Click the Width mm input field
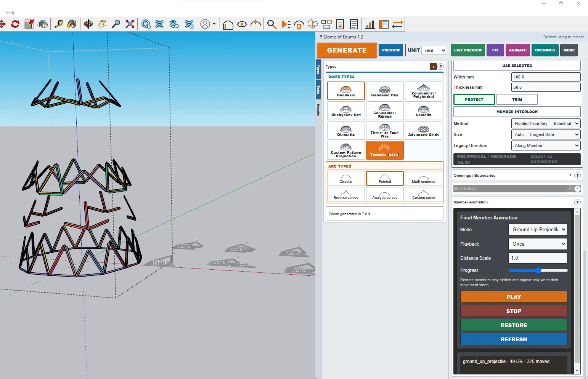Image resolution: width=588 pixels, height=379 pixels. (546, 77)
